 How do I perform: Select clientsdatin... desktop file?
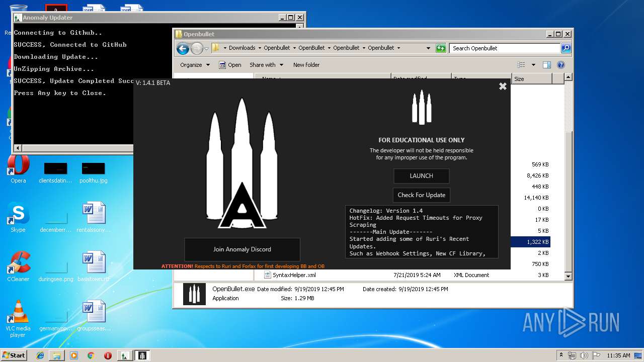[55, 172]
